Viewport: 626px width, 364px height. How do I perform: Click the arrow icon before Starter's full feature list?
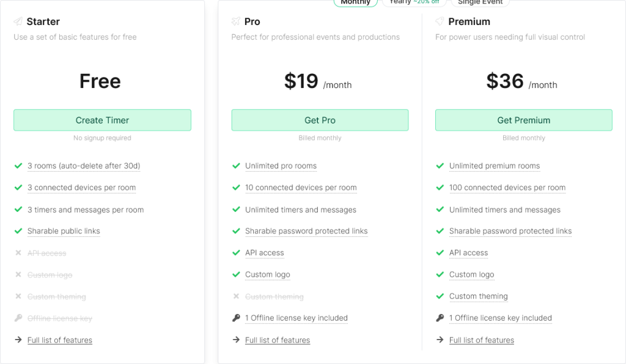click(x=17, y=340)
